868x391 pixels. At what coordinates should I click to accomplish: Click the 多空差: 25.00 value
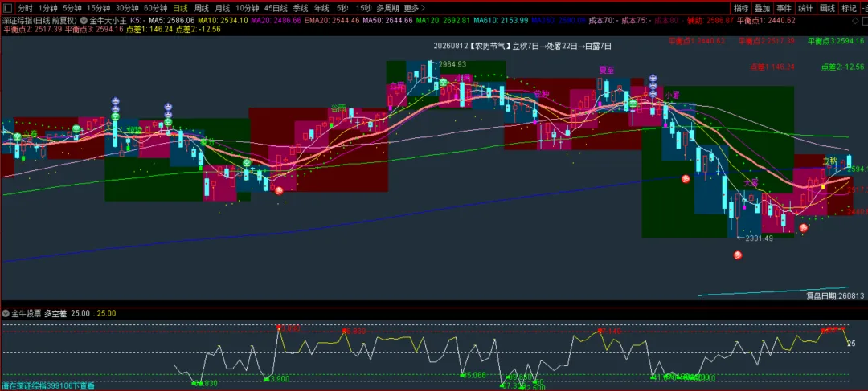tap(67, 314)
